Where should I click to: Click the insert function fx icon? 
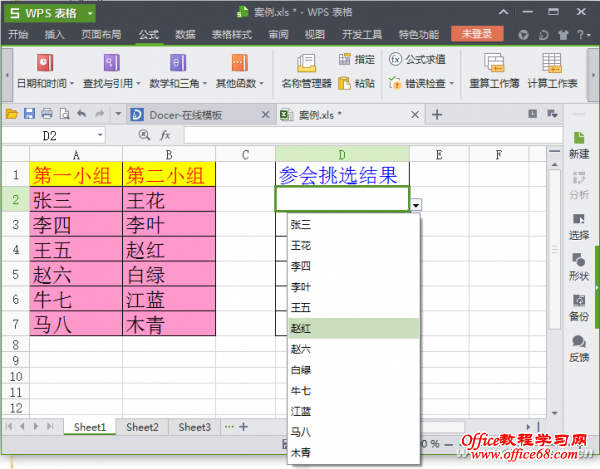(x=166, y=134)
